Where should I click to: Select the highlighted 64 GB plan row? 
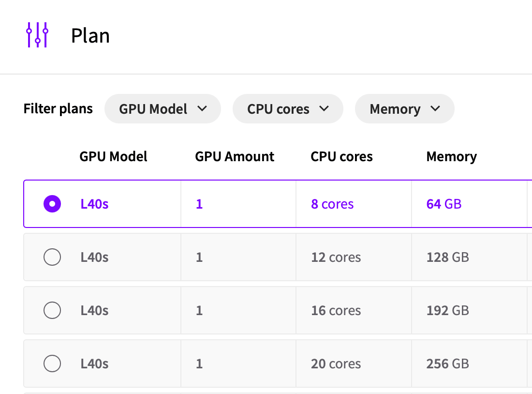pos(242,204)
